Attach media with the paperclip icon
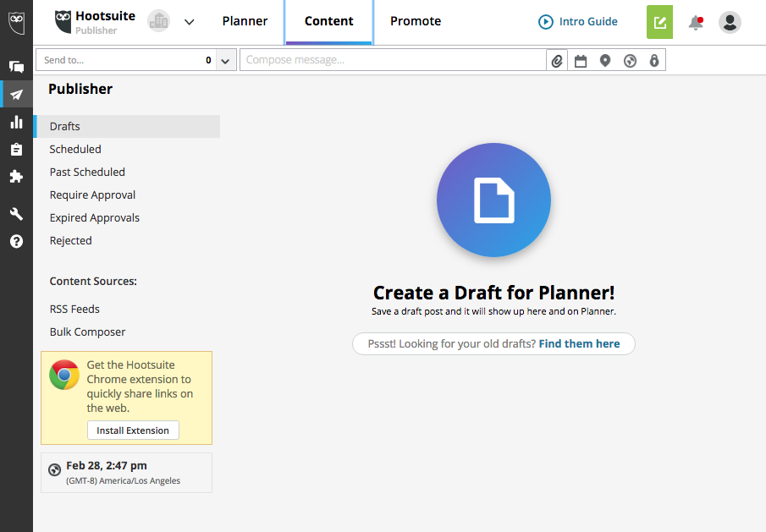The image size is (766, 532). pos(557,61)
